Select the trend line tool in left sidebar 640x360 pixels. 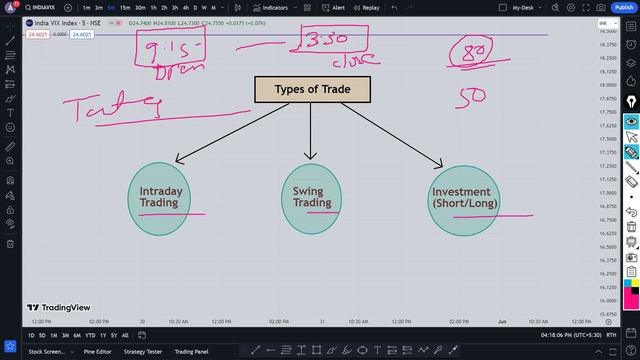(10, 41)
